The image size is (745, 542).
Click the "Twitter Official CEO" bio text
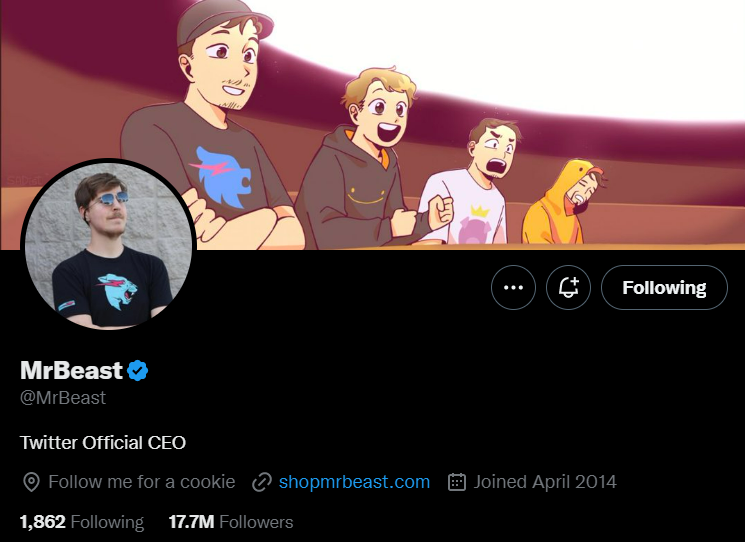103,442
